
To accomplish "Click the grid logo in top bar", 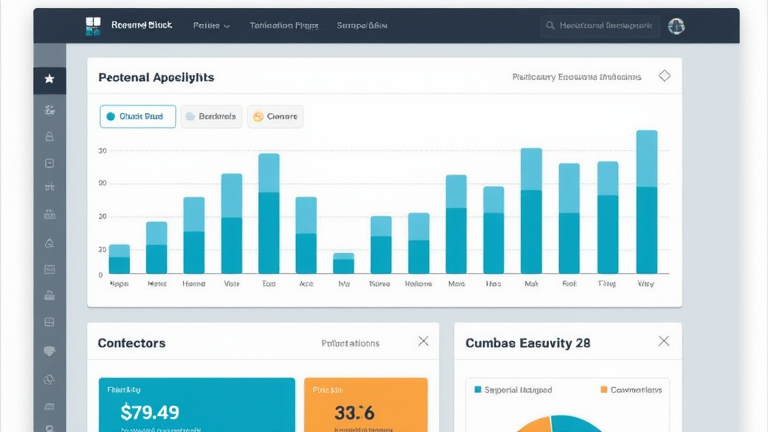I will coord(93,26).
